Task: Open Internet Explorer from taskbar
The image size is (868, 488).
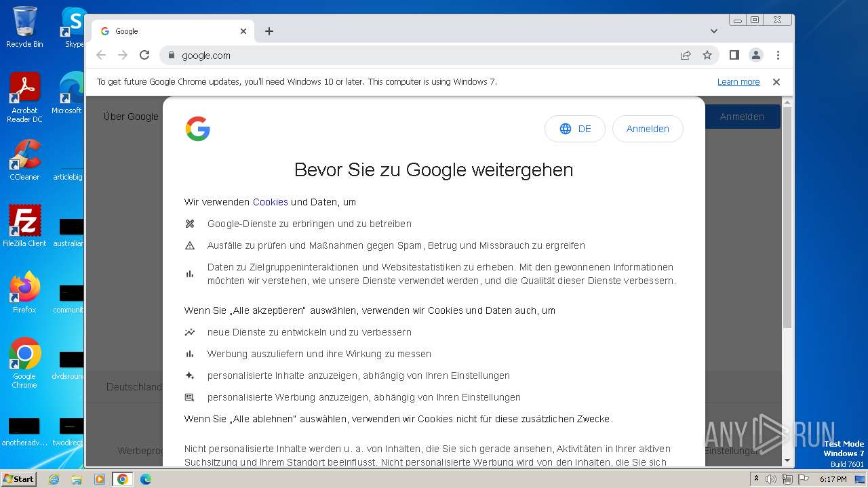Action: pos(54,479)
